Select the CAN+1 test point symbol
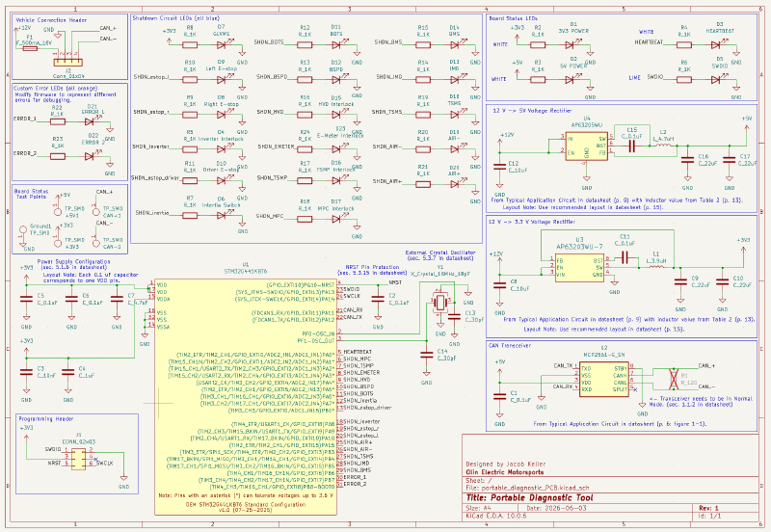771x532 pixels. [97, 210]
